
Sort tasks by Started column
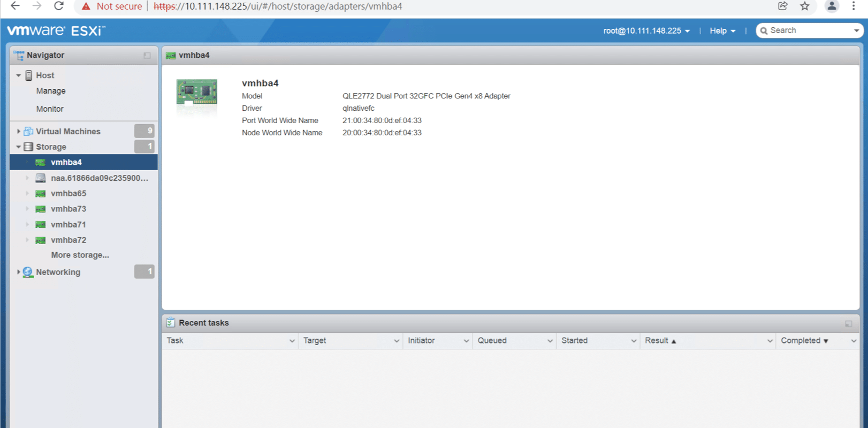pyautogui.click(x=574, y=341)
